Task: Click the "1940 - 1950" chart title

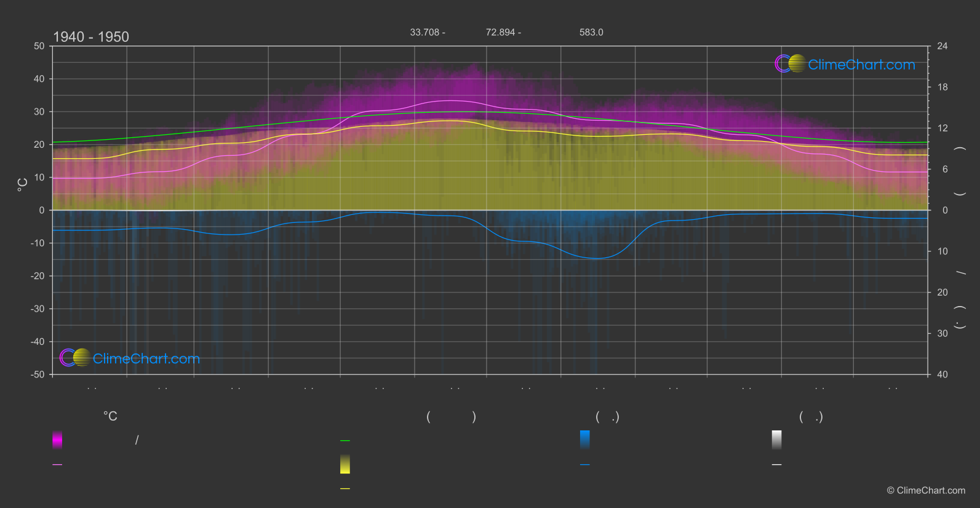Action: click(x=91, y=37)
